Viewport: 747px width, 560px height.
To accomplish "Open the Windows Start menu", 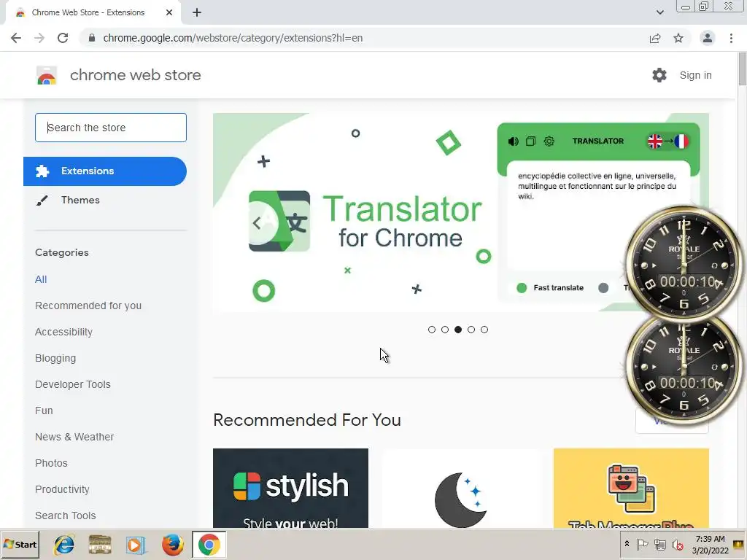I will click(x=20, y=544).
